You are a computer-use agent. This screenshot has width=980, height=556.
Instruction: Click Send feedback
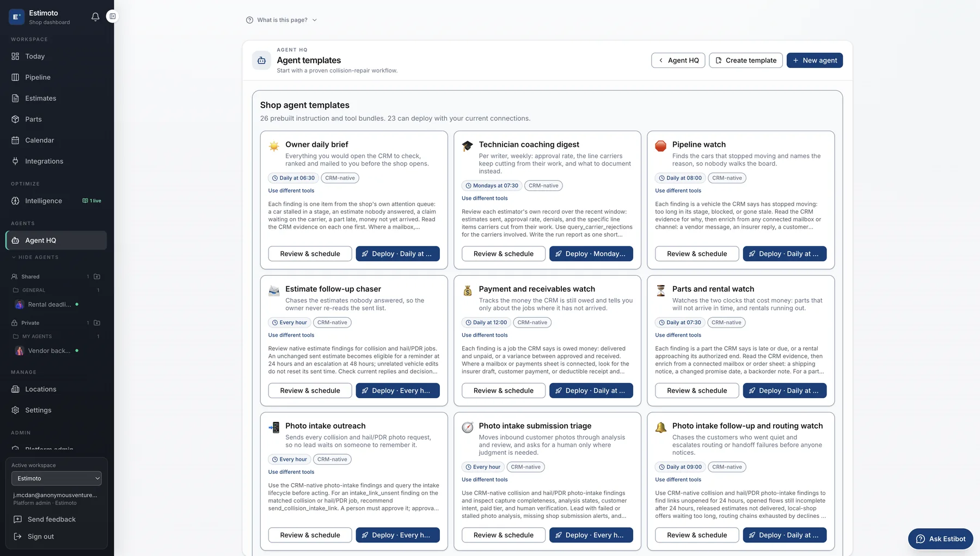pyautogui.click(x=52, y=520)
